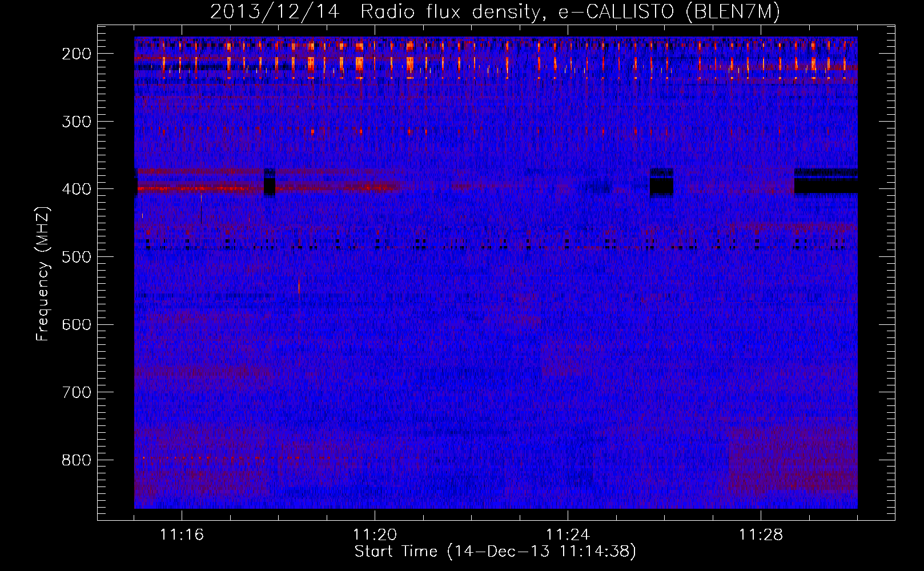924x571 pixels.
Task: Click the 500 frequency tick label
Action: click(76, 257)
